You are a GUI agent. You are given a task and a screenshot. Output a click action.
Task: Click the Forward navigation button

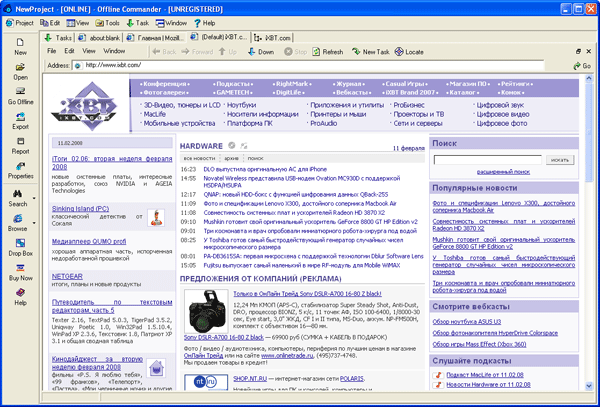tap(197, 52)
